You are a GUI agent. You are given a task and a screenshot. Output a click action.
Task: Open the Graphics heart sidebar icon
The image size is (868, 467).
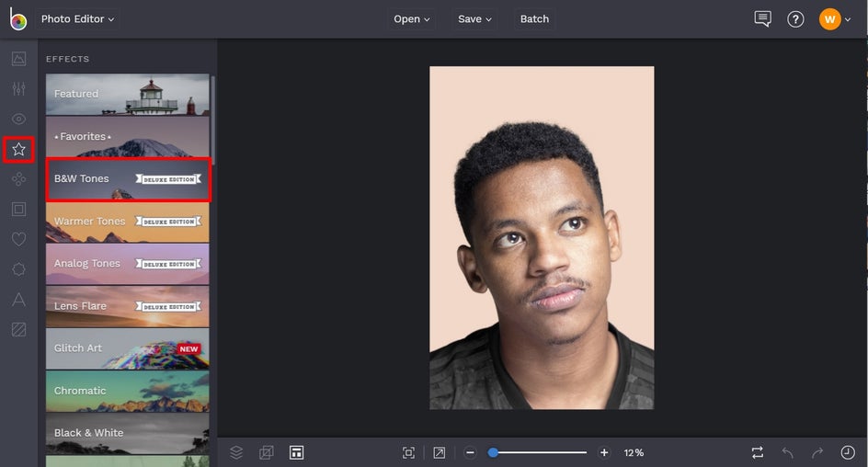point(18,239)
